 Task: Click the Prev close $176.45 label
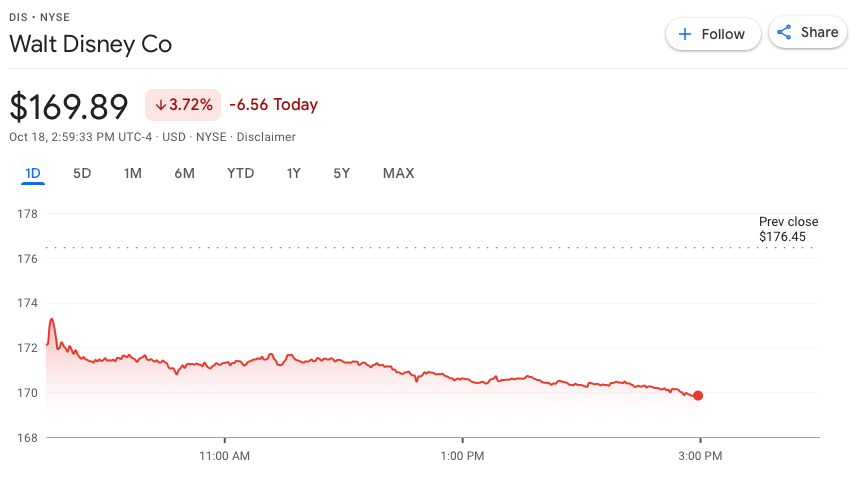pyautogui.click(x=788, y=229)
